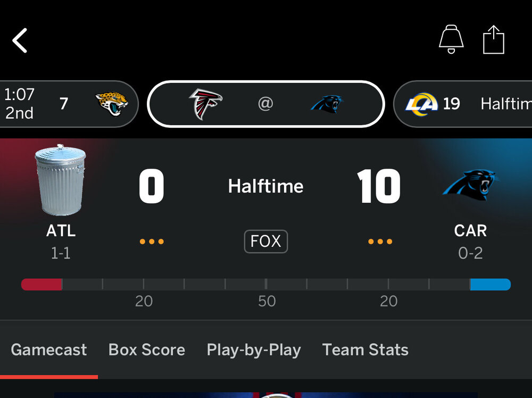Image resolution: width=532 pixels, height=398 pixels.
Task: Tap the trash can ATL team logo
Action: tap(60, 180)
